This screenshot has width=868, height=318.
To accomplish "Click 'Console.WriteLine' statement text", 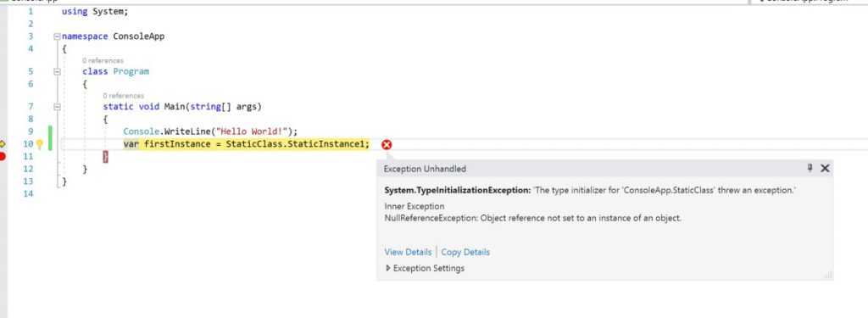I will click(x=210, y=131).
